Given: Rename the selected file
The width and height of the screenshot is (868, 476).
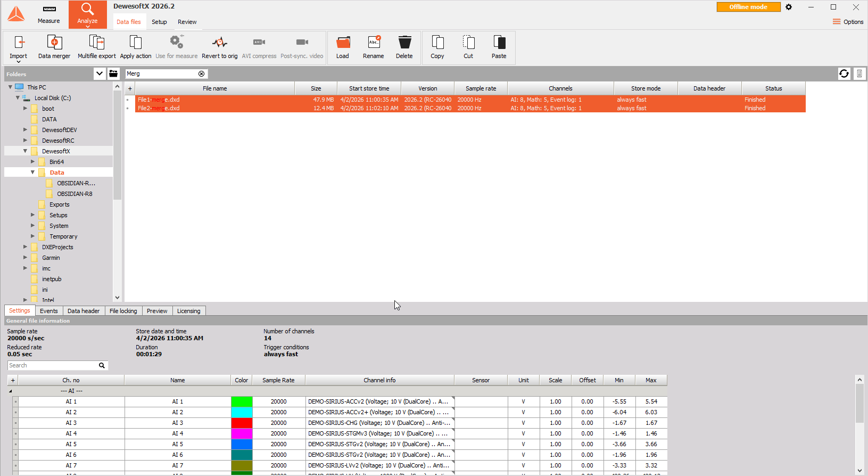Looking at the screenshot, I should pos(374,47).
